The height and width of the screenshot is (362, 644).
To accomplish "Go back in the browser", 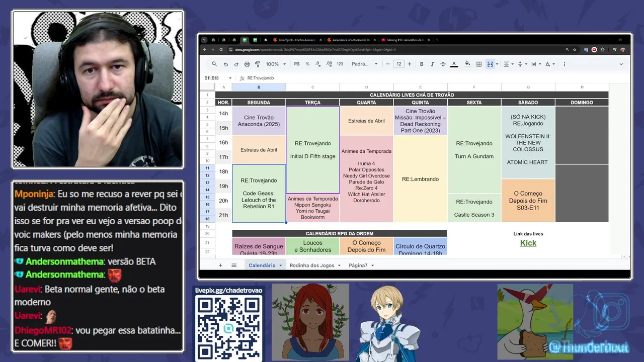I will coord(204,50).
